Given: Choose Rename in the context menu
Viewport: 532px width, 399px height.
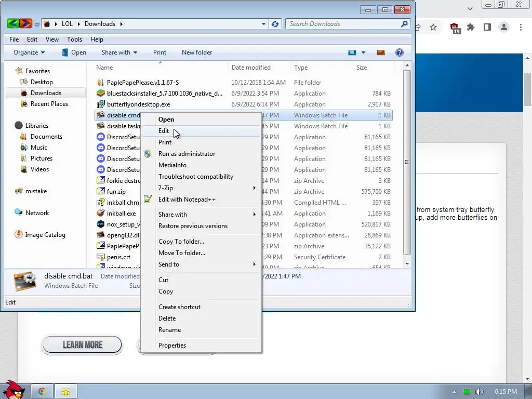Looking at the screenshot, I should (201, 330).
